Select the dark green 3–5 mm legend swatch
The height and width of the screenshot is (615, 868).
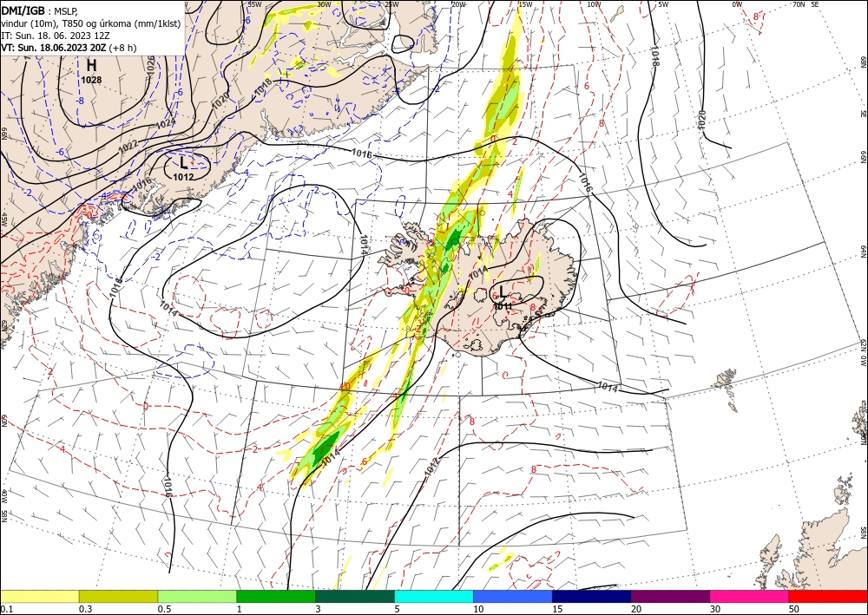[x=355, y=596]
